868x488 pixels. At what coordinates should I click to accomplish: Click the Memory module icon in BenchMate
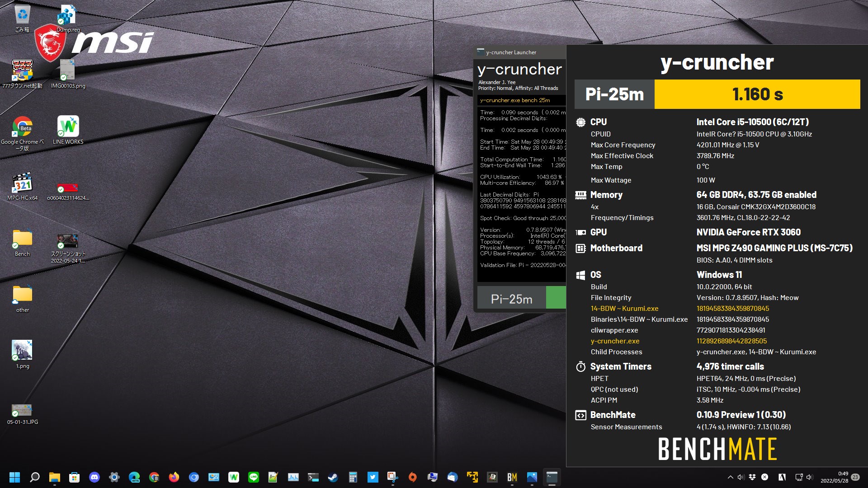click(x=580, y=195)
